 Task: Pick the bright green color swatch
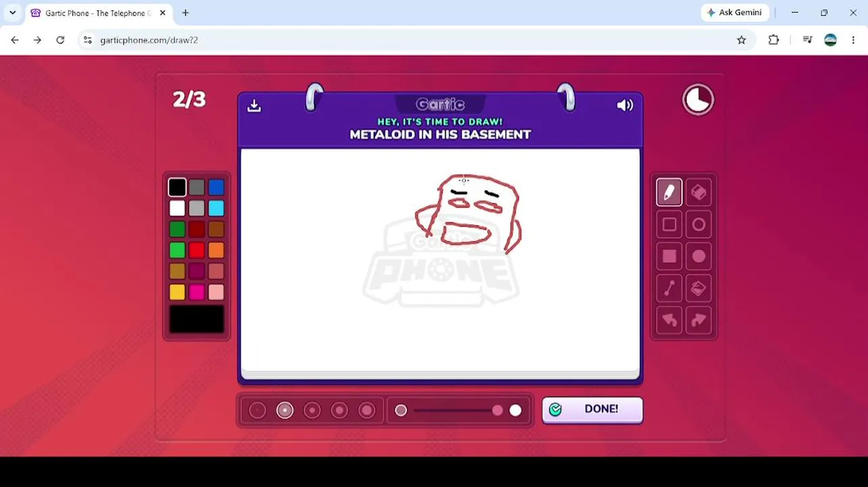point(177,250)
